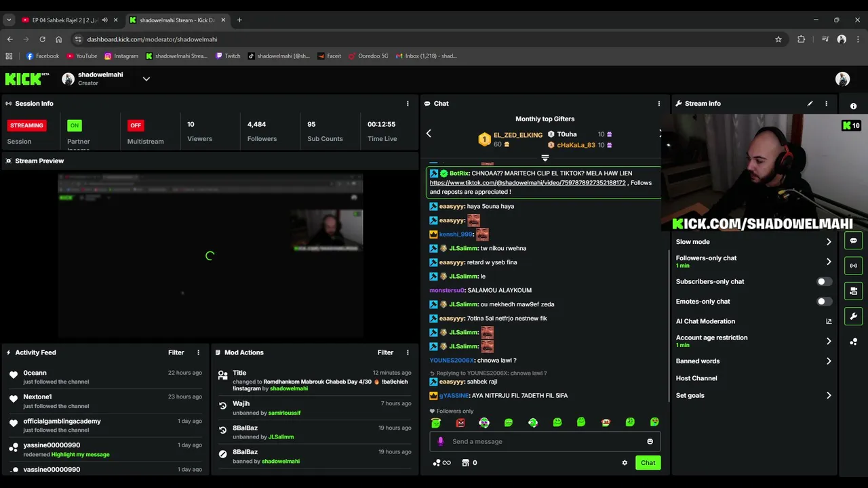This screenshot has height=488, width=868.
Task: Click the channel points infinity balance
Action: [x=441, y=463]
